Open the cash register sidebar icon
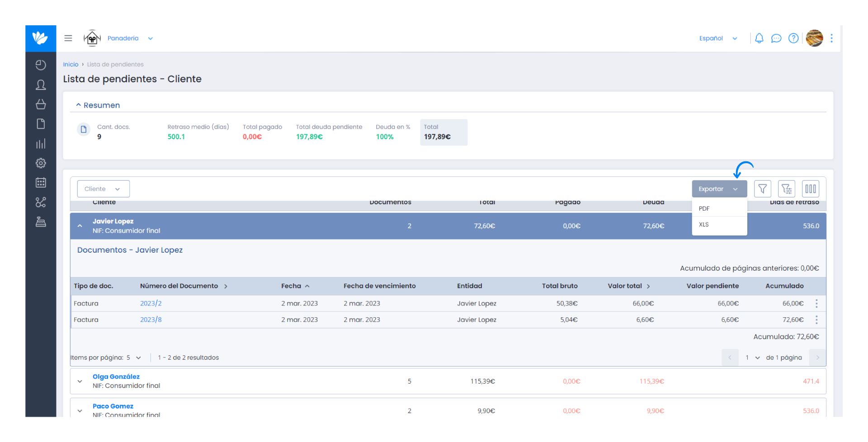Viewport: 868px width, 442px height. pyautogui.click(x=41, y=222)
